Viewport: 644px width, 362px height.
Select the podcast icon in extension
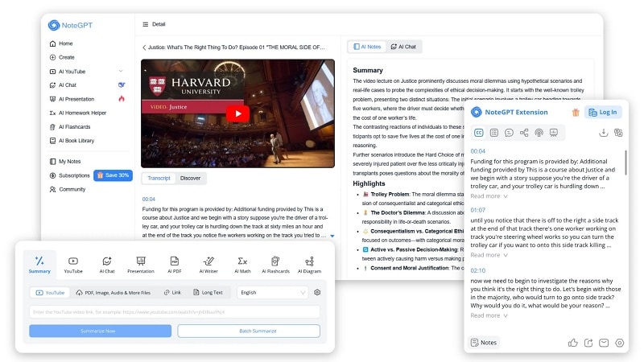tap(539, 133)
